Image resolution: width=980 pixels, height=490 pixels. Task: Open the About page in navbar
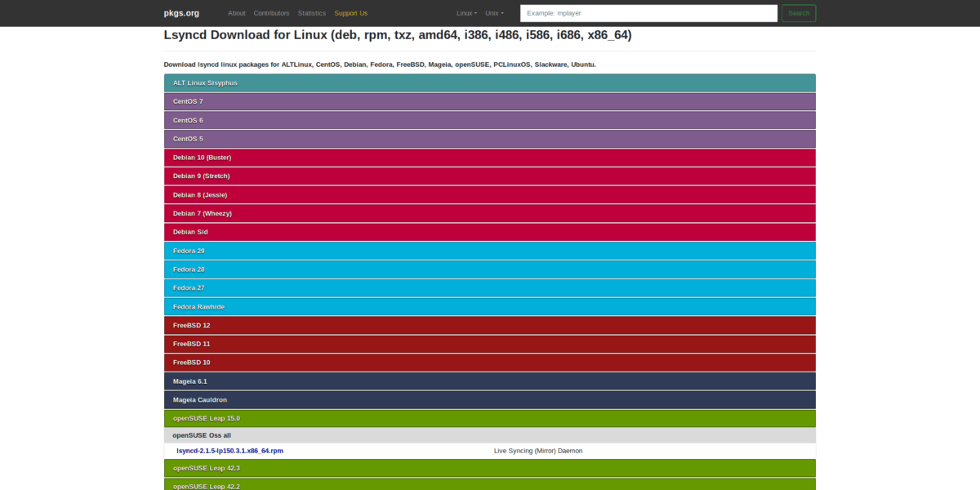pyautogui.click(x=236, y=13)
